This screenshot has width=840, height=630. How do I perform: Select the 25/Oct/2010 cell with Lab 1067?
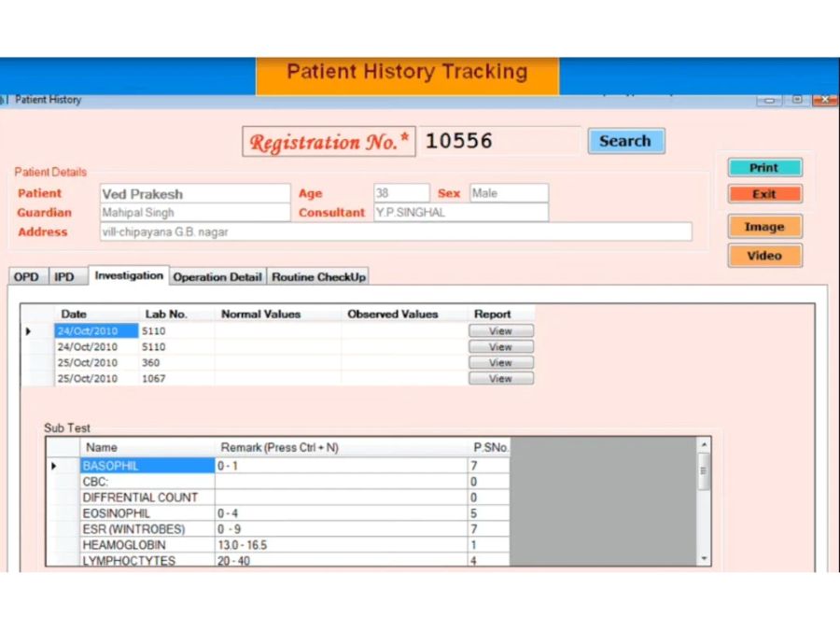(96, 379)
